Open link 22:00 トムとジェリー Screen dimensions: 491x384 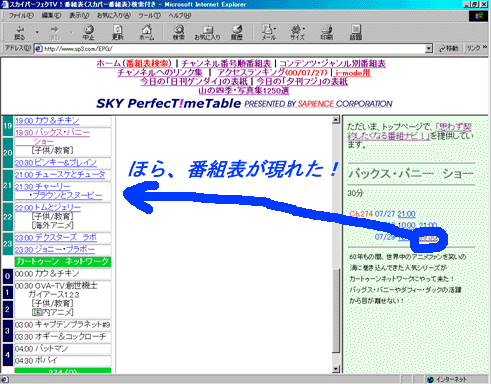(48, 207)
